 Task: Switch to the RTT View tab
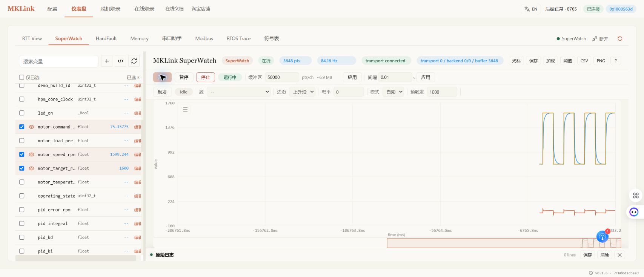click(32, 38)
